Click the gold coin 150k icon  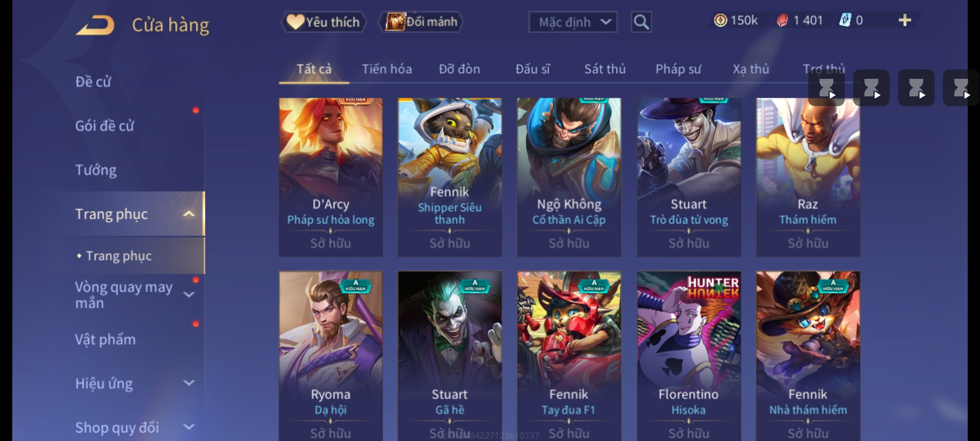coord(720,20)
